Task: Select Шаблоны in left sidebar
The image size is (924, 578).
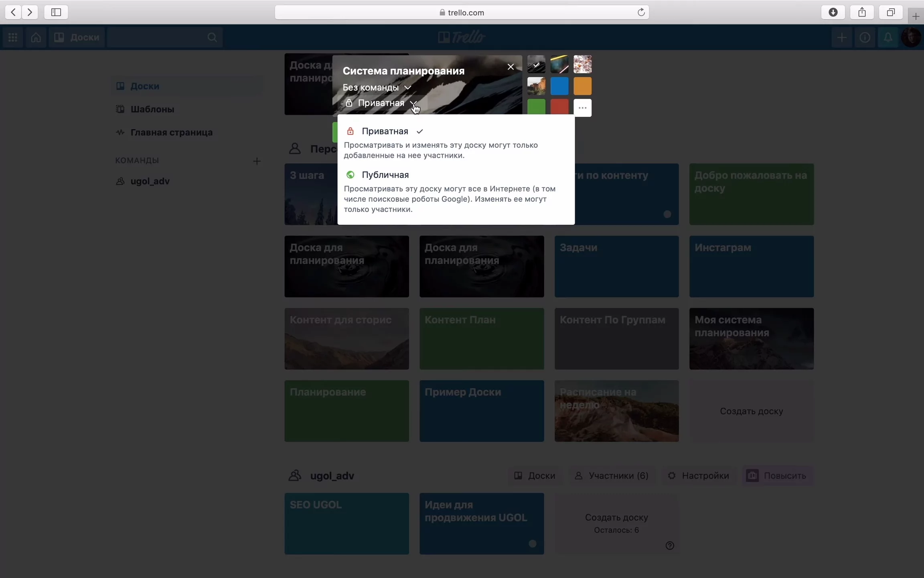Action: point(187,109)
